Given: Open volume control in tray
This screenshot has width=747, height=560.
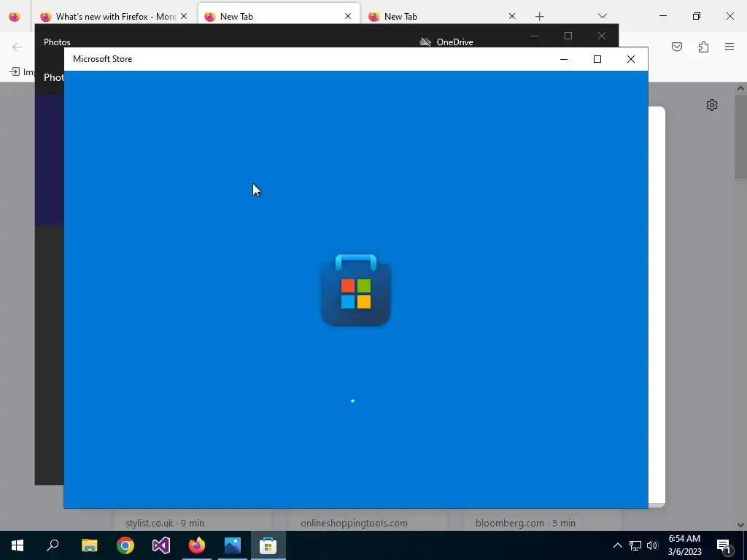Looking at the screenshot, I should click(652, 545).
